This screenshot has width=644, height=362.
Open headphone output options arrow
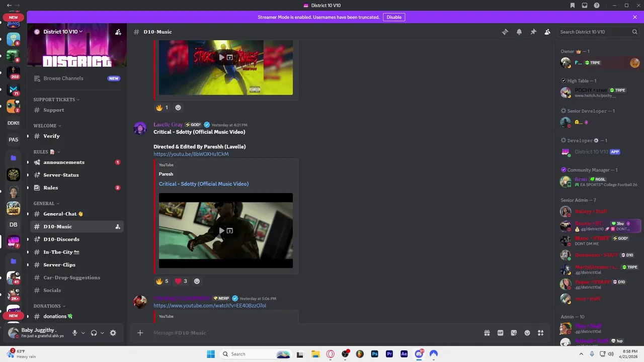coord(102,333)
